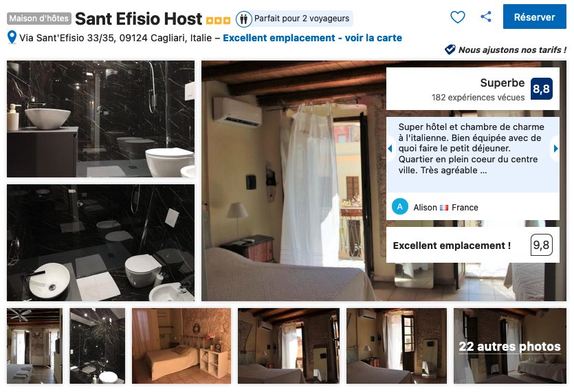This screenshot has width=574, height=392.
Task: Click the 8,8 review score badge
Action: (541, 89)
